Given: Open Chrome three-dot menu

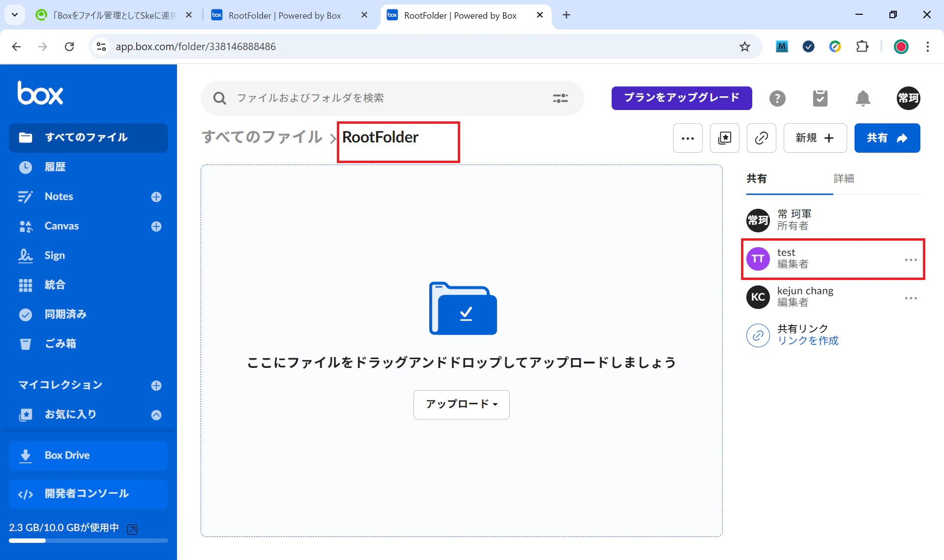Looking at the screenshot, I should tap(928, 47).
